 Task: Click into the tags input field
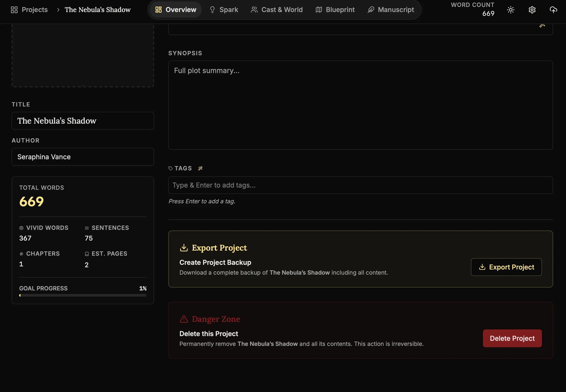[x=360, y=185]
